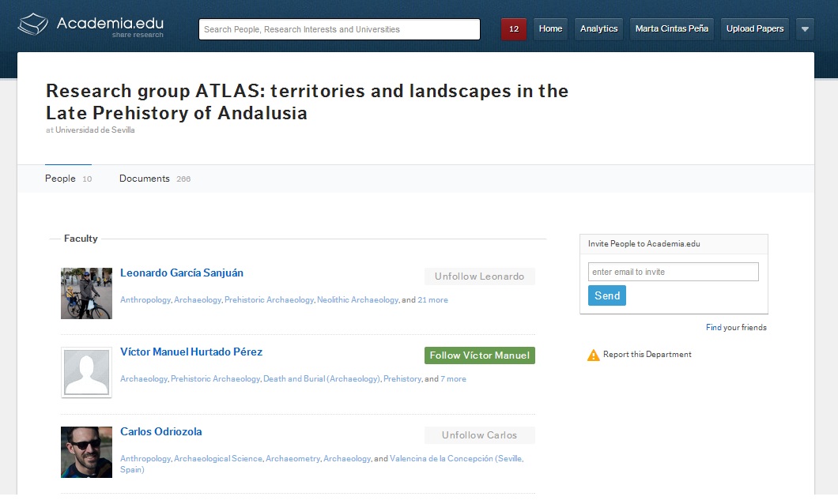Click Víctor Manuel's placeholder avatar
Screen dimensions: 838x504
point(86,372)
